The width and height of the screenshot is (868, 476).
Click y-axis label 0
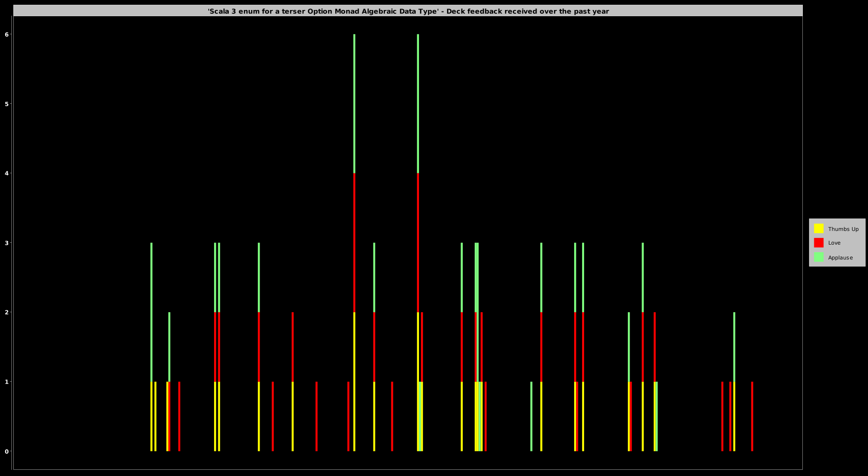pyautogui.click(x=7, y=451)
